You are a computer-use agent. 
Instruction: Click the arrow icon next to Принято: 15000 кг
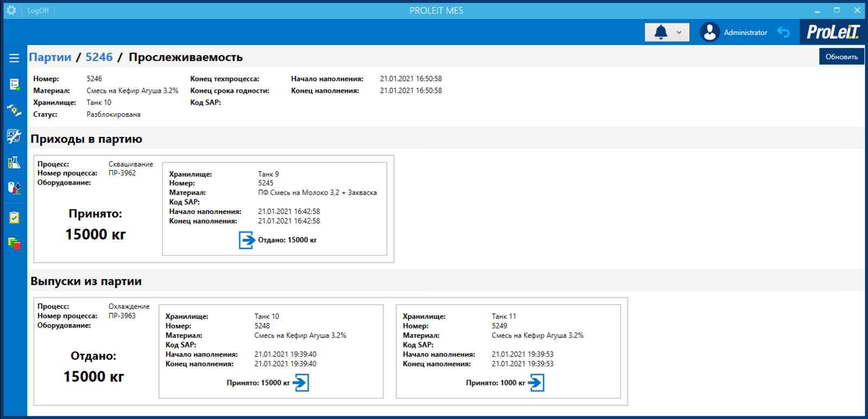[x=301, y=383]
